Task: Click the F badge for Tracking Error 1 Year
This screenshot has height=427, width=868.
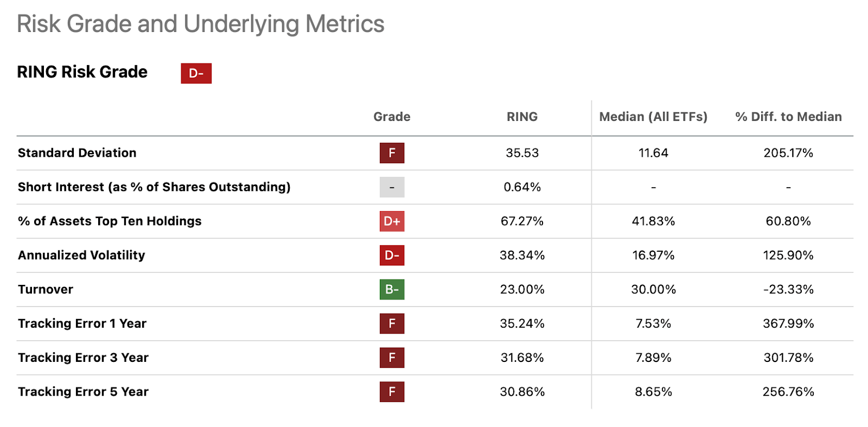Action: click(392, 324)
